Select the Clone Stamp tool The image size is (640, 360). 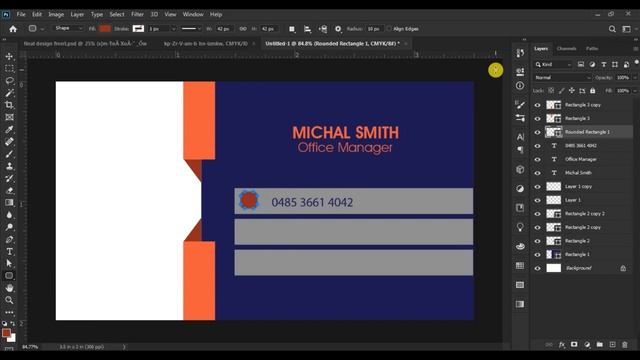(x=9, y=166)
